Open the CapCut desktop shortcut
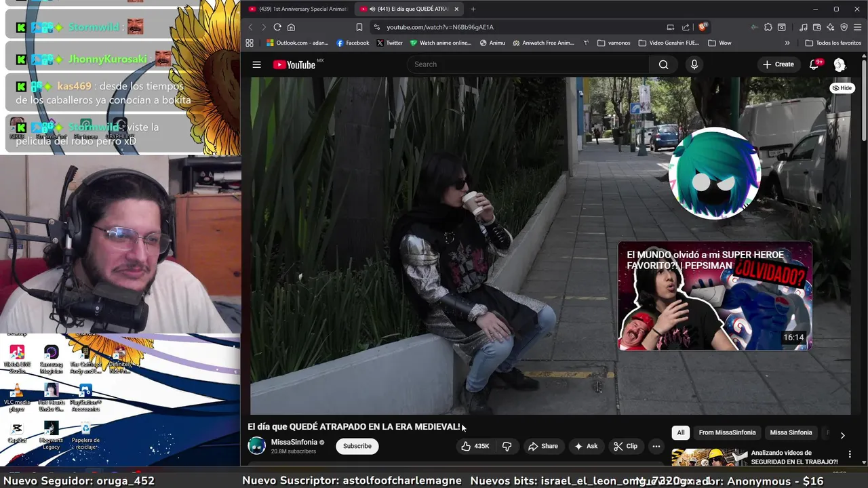Screen dimensions: 868x488 17,433
